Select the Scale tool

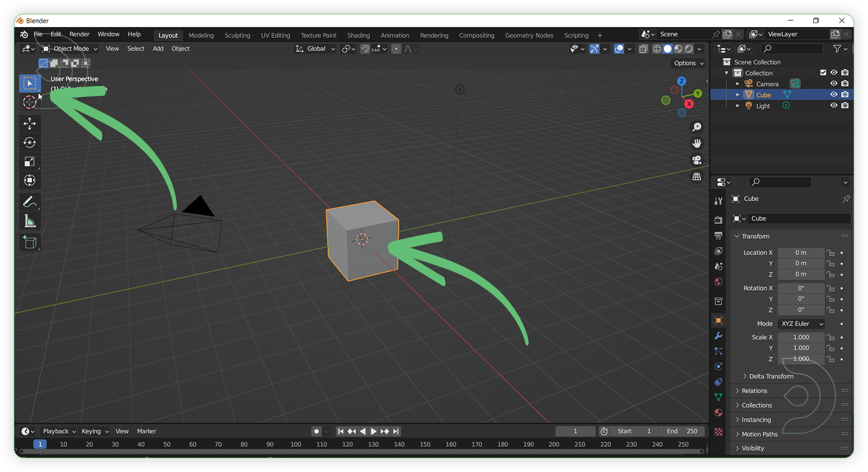(30, 162)
